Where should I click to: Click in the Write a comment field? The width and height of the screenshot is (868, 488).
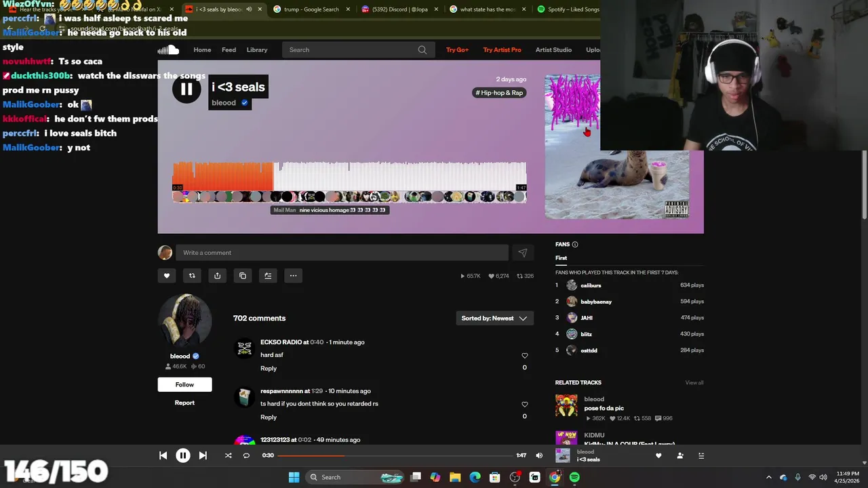[342, 253]
